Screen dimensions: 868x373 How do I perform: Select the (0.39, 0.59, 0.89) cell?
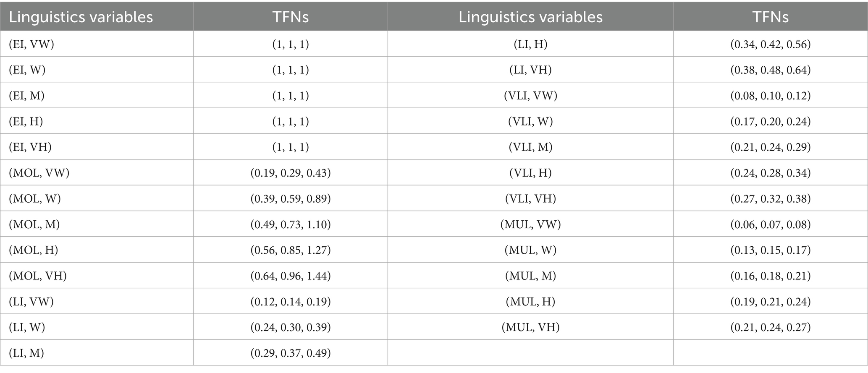click(291, 198)
